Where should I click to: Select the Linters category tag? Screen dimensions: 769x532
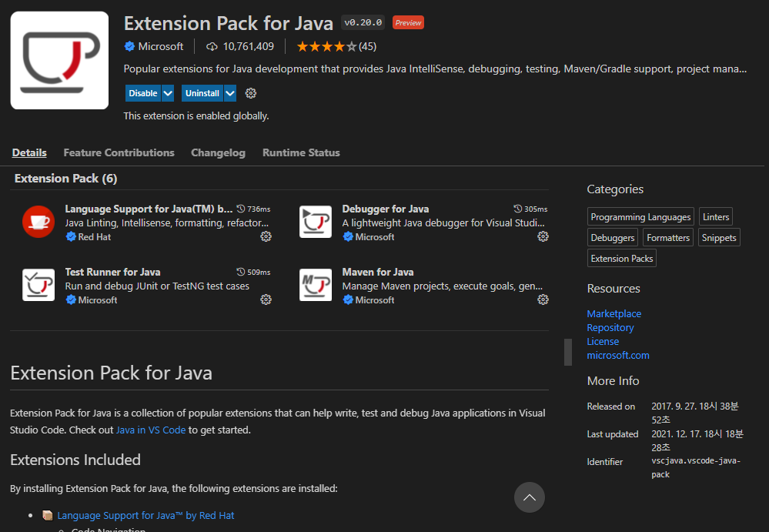[x=716, y=216]
